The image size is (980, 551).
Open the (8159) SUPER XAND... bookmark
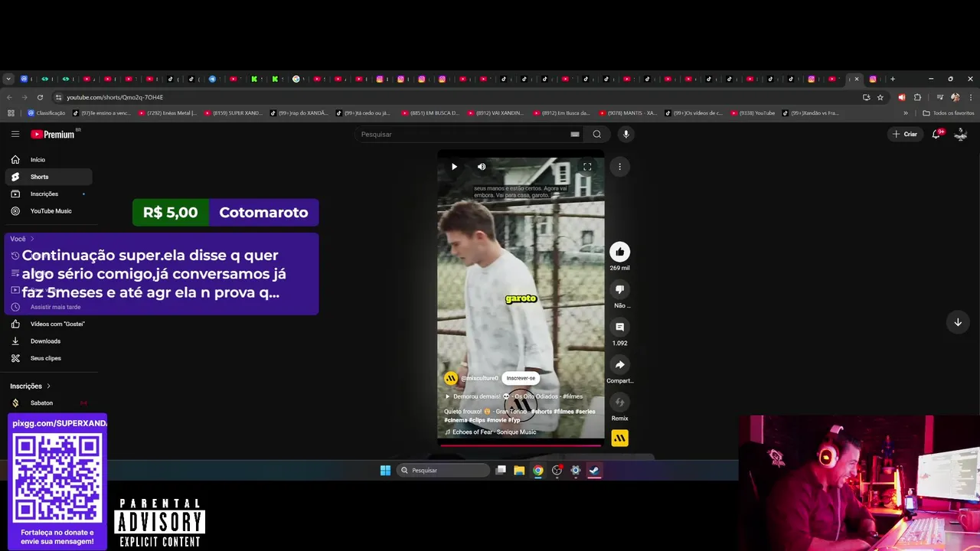(x=234, y=112)
